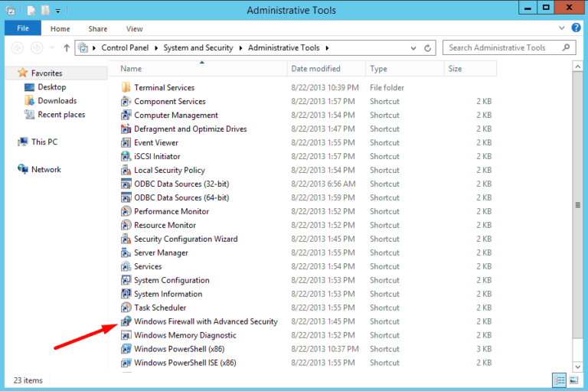588x391 pixels.
Task: Open Desktop in the navigation pane
Action: (52, 87)
